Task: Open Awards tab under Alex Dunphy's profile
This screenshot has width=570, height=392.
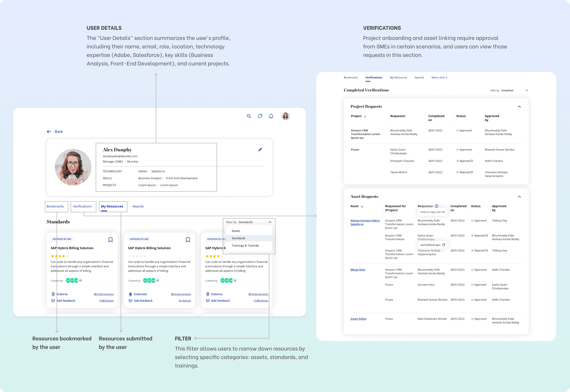Action: click(x=138, y=206)
